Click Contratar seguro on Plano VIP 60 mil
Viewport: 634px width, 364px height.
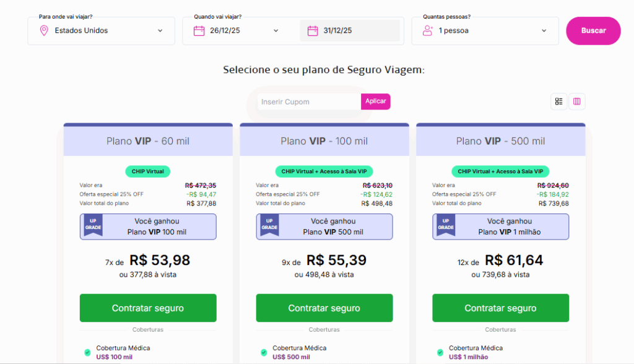point(147,308)
